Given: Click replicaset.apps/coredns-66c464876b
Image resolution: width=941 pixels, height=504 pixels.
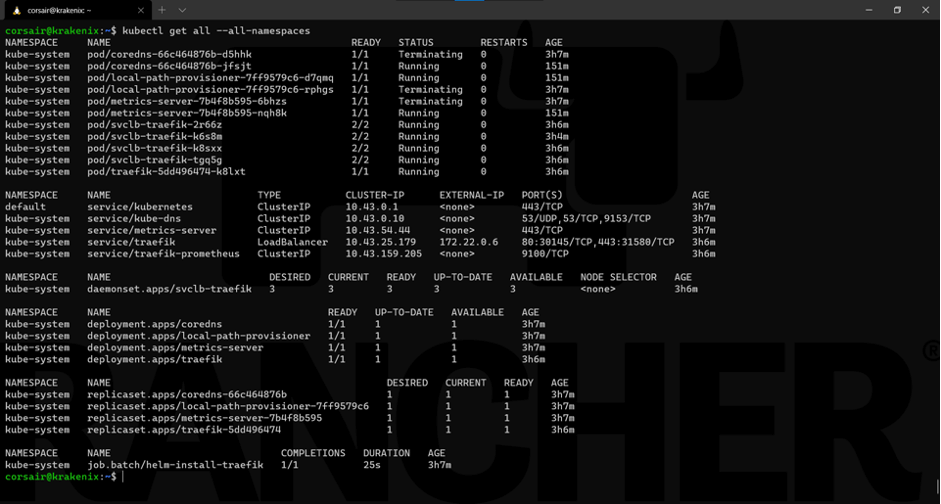Looking at the screenshot, I should tap(187, 395).
